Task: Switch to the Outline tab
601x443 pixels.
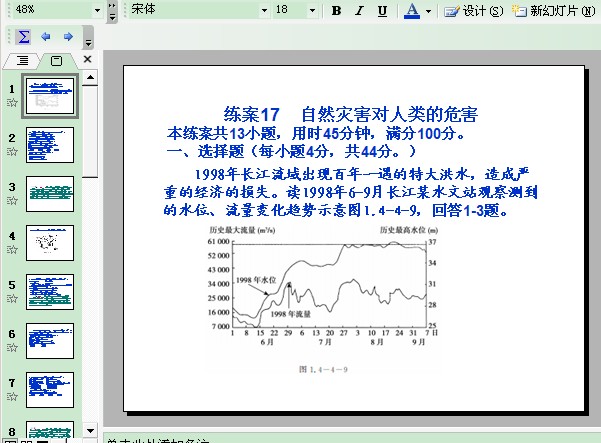Action: 23,61
